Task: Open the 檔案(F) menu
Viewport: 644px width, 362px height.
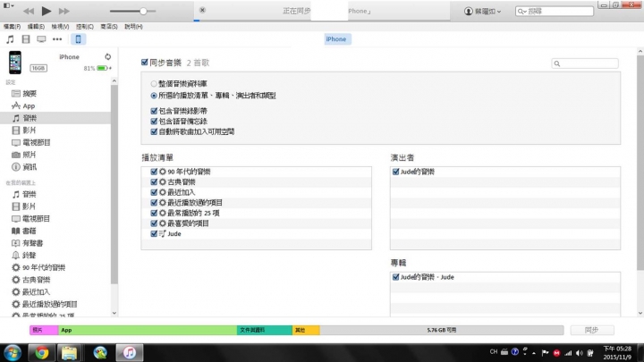Action: pos(12,27)
